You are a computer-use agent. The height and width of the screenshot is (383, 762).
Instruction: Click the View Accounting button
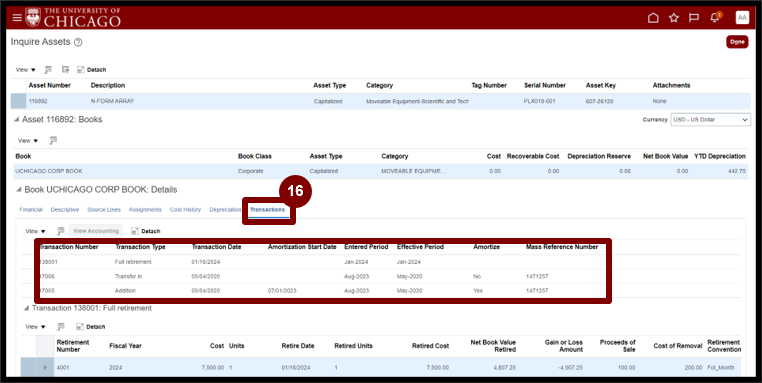[96, 231]
